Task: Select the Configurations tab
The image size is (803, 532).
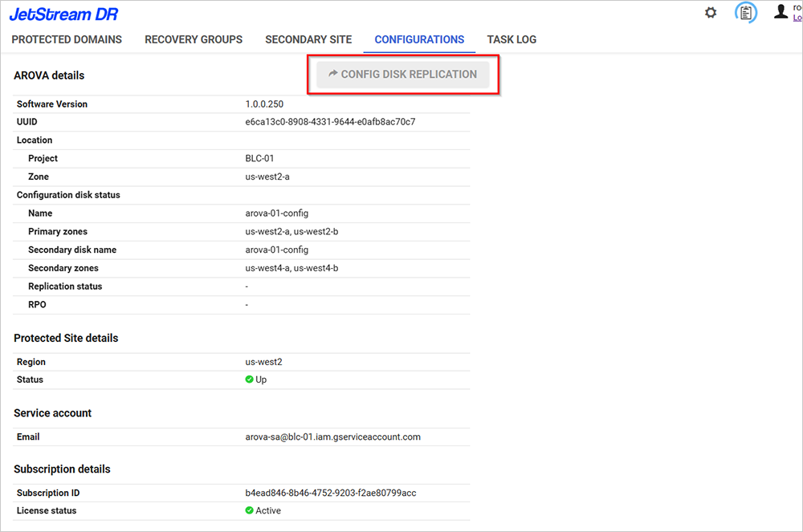Action: coord(419,39)
